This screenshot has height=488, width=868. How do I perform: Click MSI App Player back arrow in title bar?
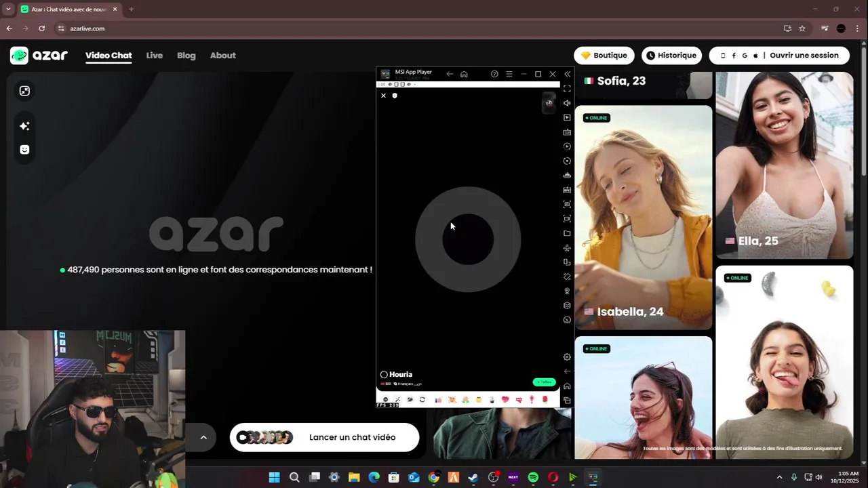449,74
